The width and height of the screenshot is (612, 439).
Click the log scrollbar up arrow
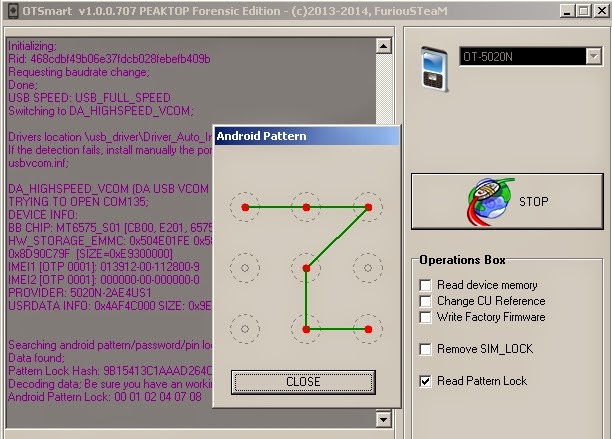pyautogui.click(x=384, y=46)
